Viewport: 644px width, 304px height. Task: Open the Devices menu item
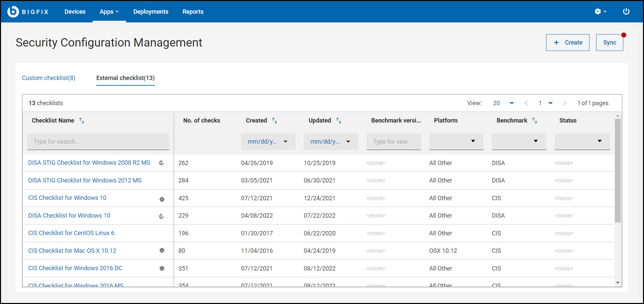[x=75, y=12]
